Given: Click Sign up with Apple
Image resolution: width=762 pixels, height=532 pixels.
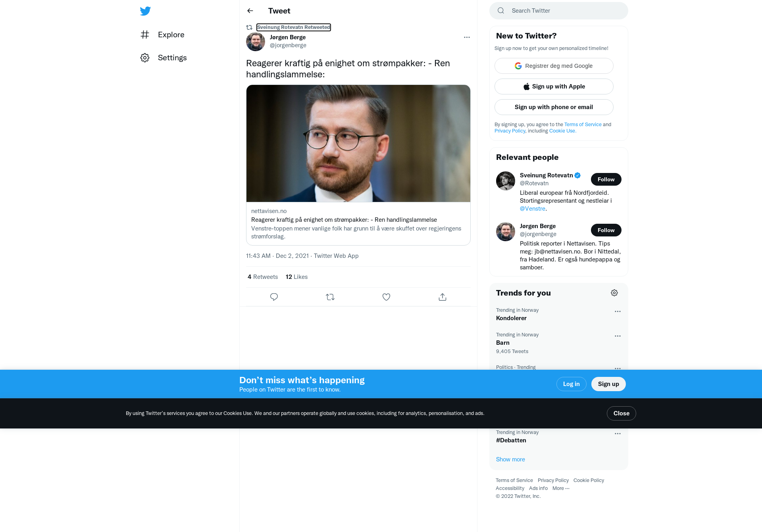Looking at the screenshot, I should (554, 86).
